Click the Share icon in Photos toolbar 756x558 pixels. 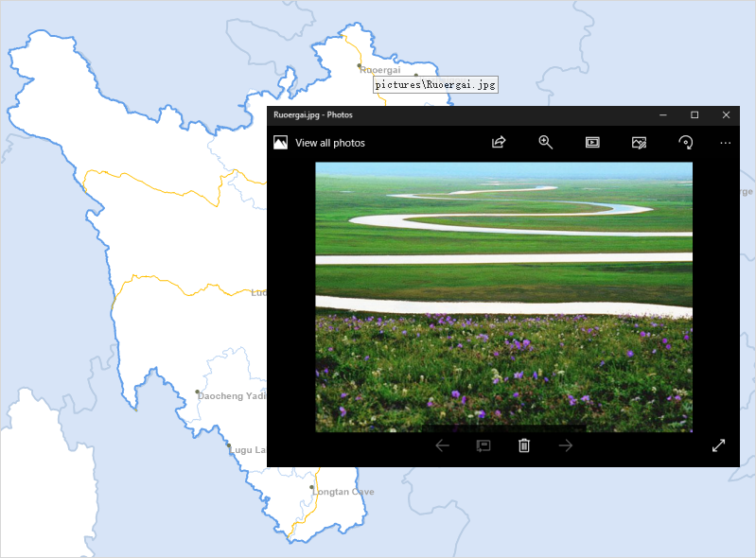pyautogui.click(x=499, y=143)
